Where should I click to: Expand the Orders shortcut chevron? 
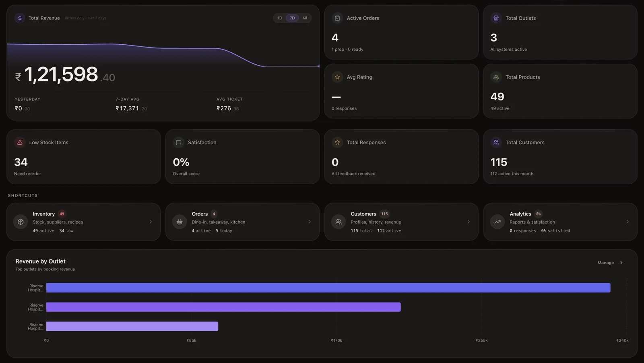(x=310, y=222)
